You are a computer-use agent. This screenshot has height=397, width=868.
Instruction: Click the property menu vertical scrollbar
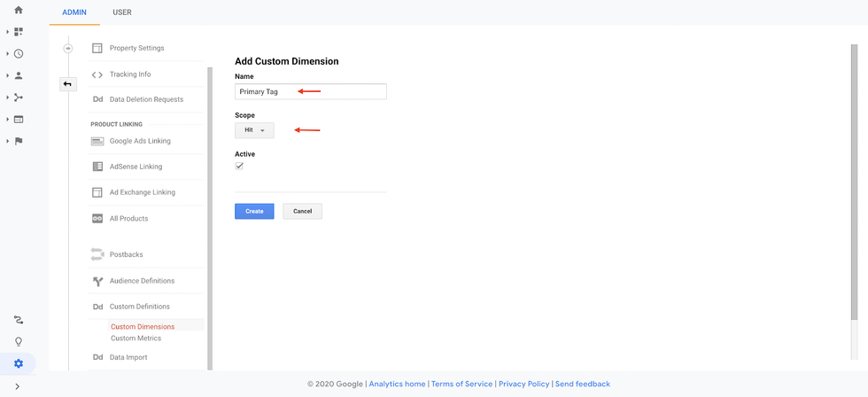point(210,213)
